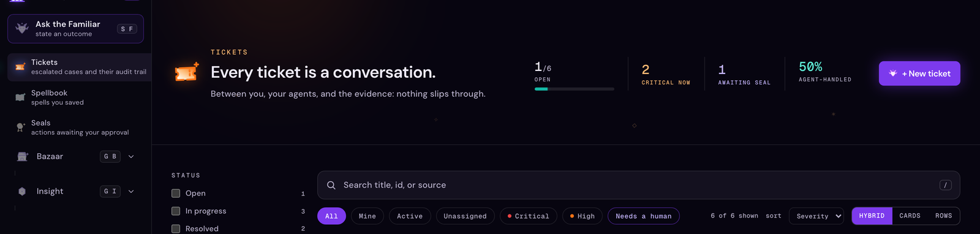Click the open tickets progress bar
This screenshot has height=234, width=980.
click(574, 89)
